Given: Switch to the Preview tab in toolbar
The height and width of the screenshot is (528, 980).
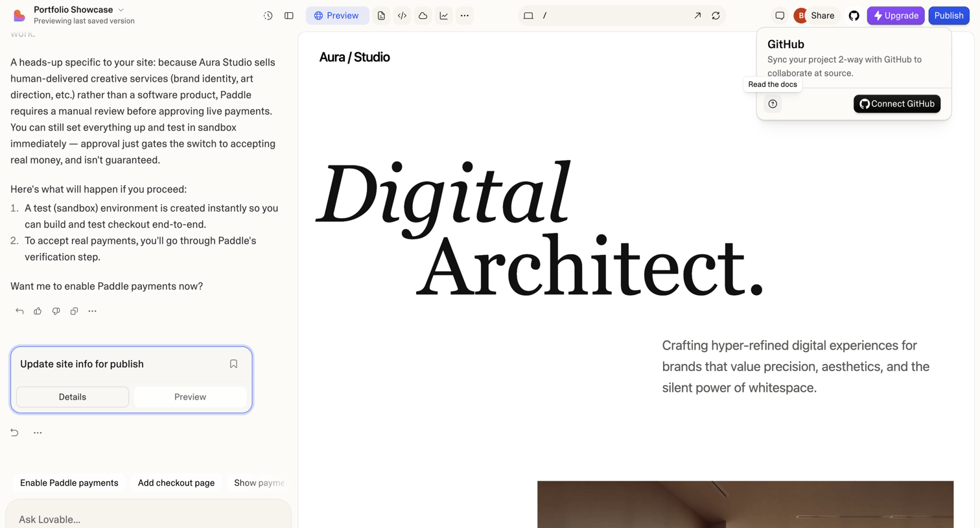Looking at the screenshot, I should tap(337, 16).
